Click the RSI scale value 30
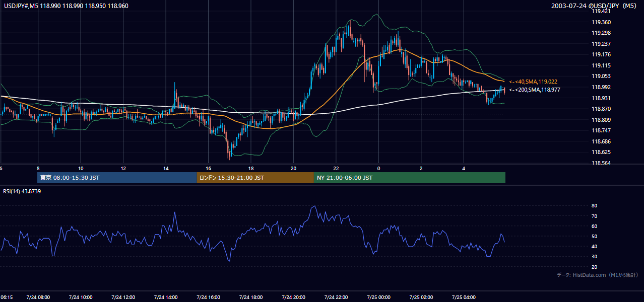Image resolution: width=644 pixels, height=302 pixels. coord(595,257)
